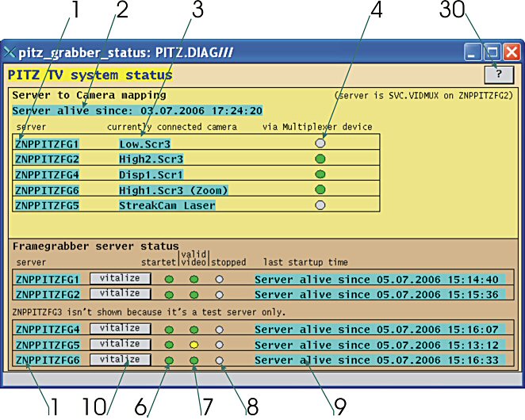
Task: Click startup time ending 15:13:12
Action: [x=380, y=345]
